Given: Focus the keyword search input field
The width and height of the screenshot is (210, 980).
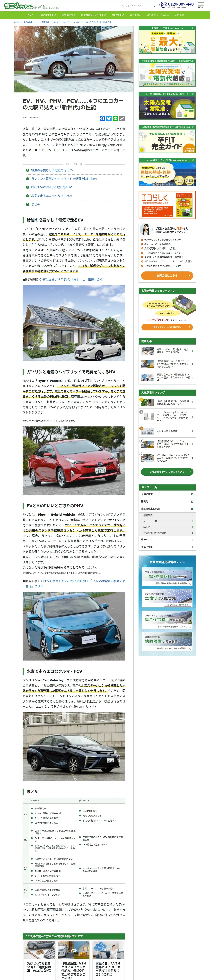Looking at the screenshot, I should (136, 6).
